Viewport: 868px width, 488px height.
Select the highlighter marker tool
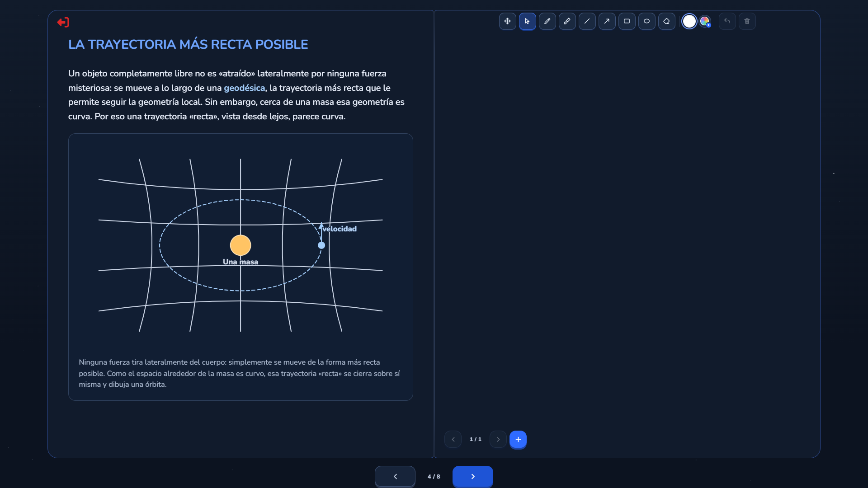567,21
